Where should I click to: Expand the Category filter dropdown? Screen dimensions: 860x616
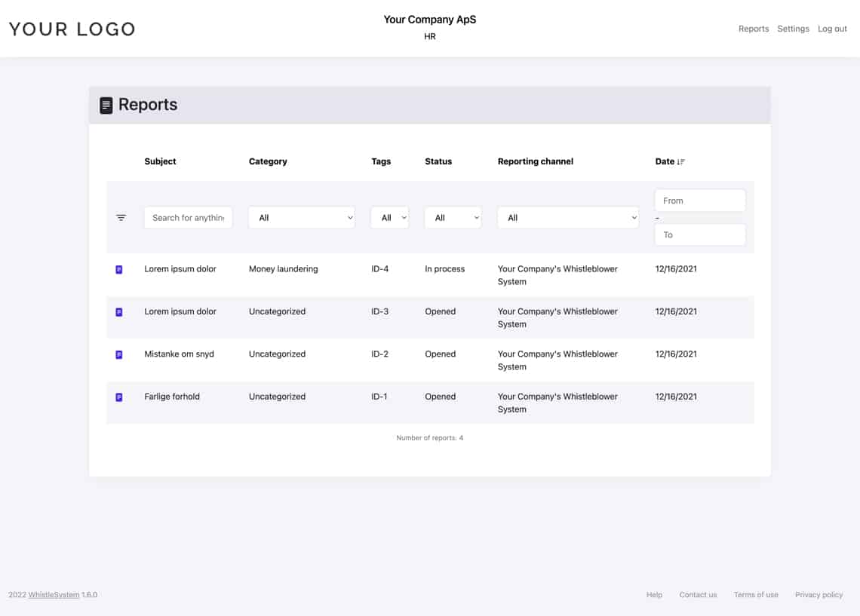302,218
